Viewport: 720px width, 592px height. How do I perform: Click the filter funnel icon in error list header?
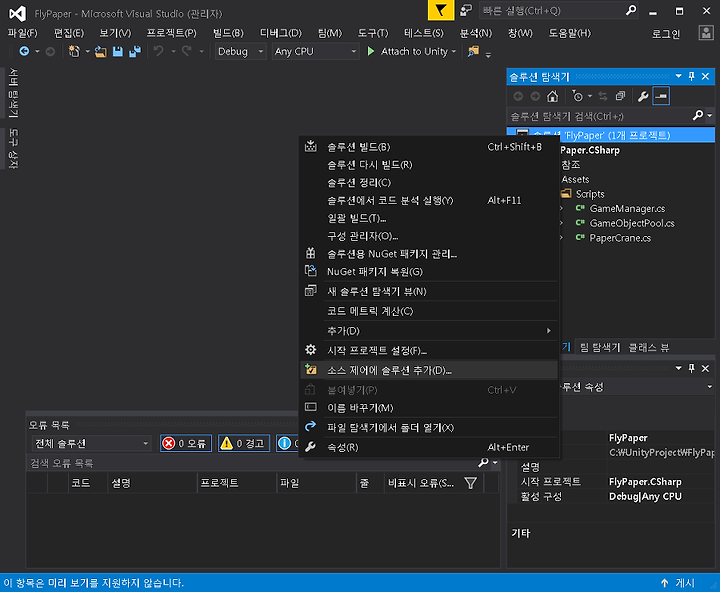point(471,483)
